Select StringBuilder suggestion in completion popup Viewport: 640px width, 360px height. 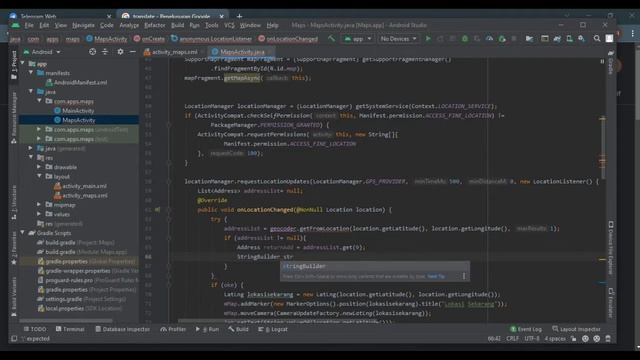[374, 266]
